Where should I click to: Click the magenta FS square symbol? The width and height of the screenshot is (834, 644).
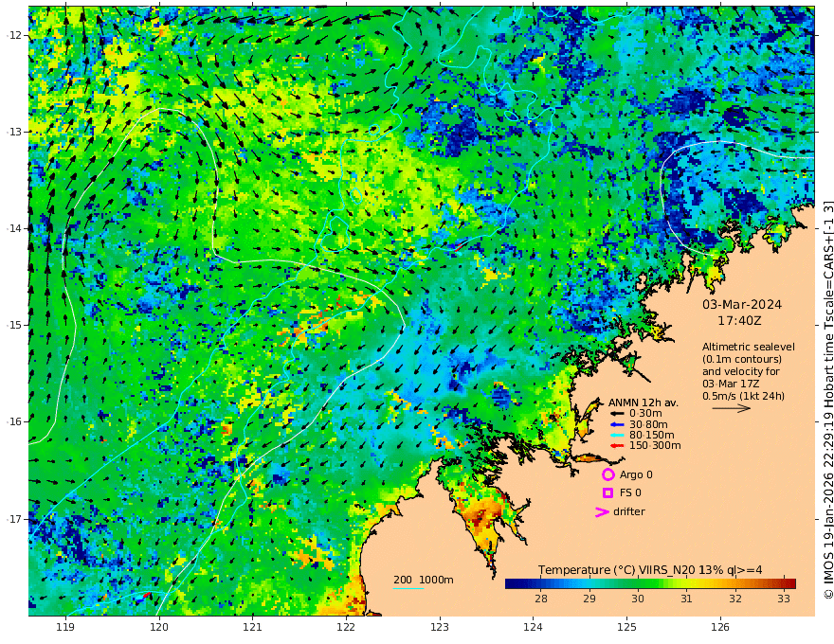(x=607, y=492)
